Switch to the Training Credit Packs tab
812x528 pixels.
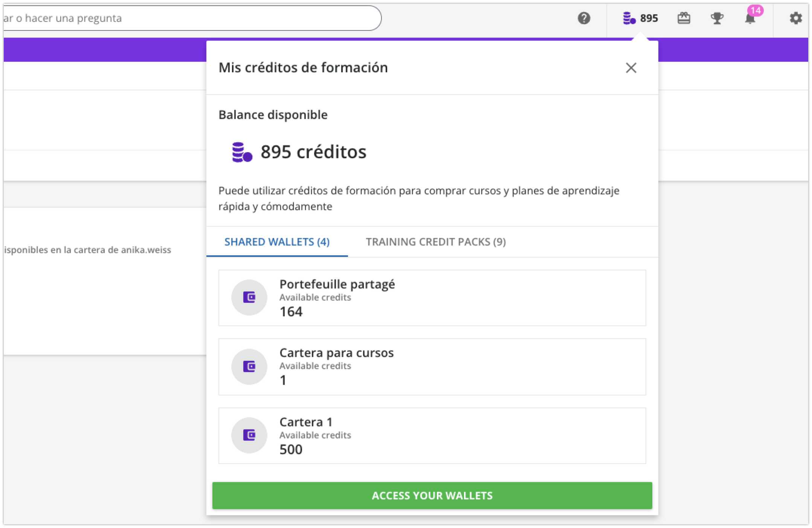tap(436, 242)
